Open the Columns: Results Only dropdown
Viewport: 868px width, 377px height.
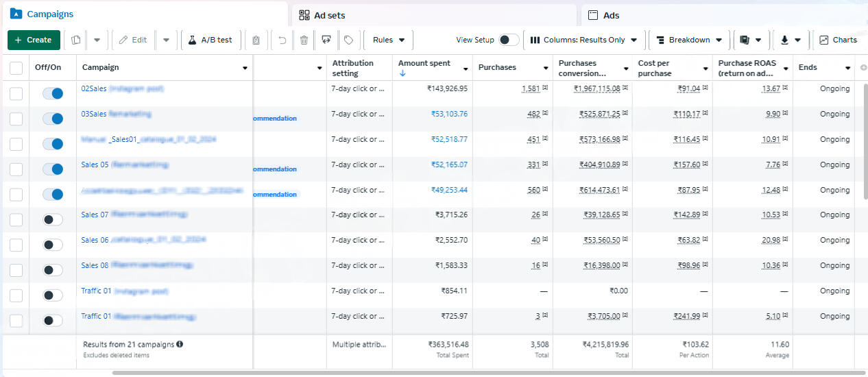584,40
